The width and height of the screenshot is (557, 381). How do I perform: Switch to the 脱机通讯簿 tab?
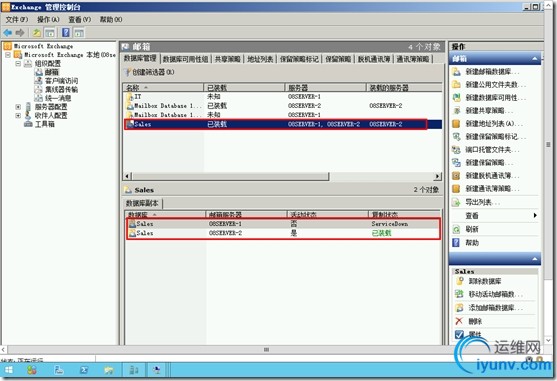pyautogui.click(x=374, y=59)
